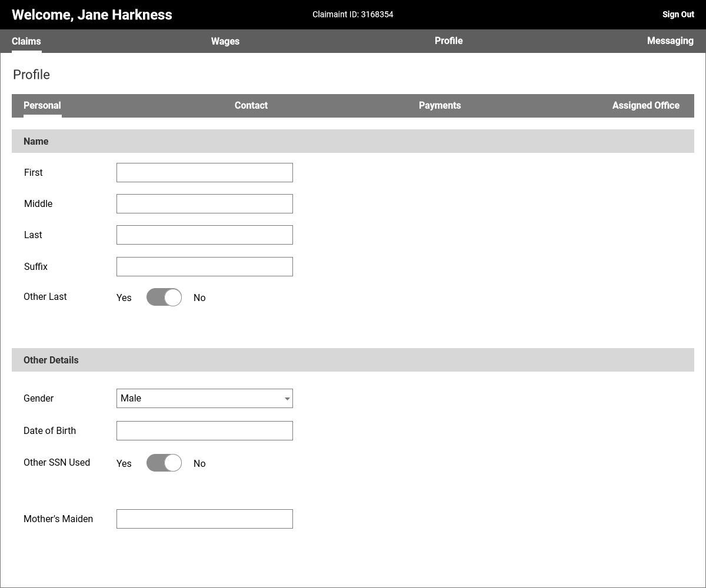
Task: Select the Personal sub-tab
Action: tap(42, 106)
